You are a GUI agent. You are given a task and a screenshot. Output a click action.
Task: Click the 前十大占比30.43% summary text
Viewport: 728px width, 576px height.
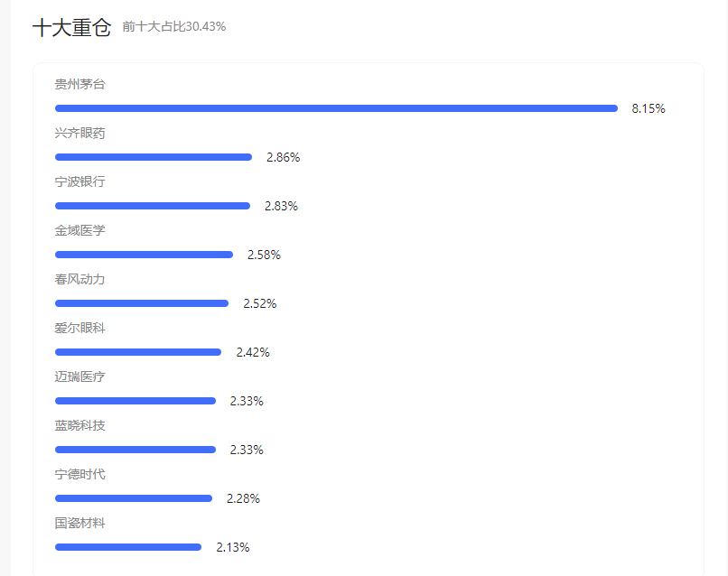coord(174,27)
